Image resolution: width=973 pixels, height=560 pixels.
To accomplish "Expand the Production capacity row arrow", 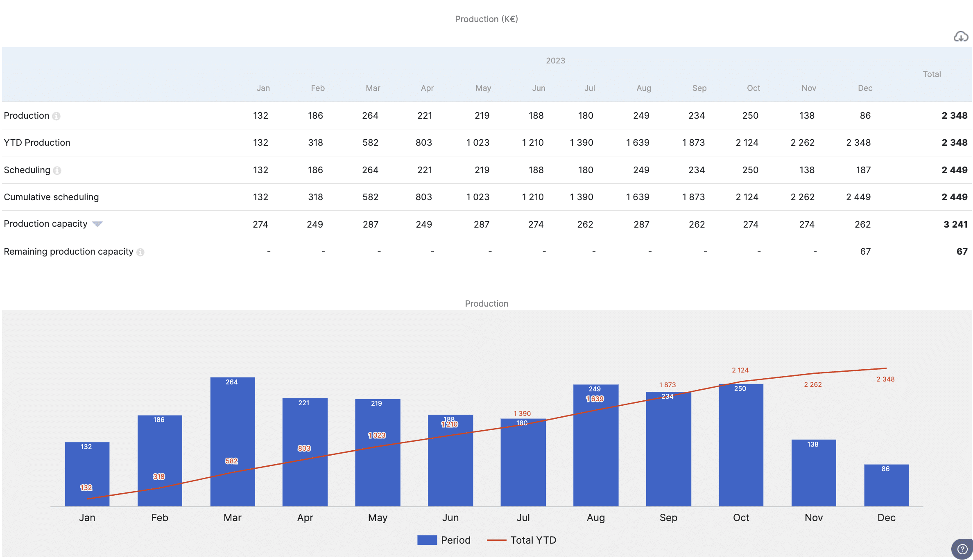I will [97, 224].
